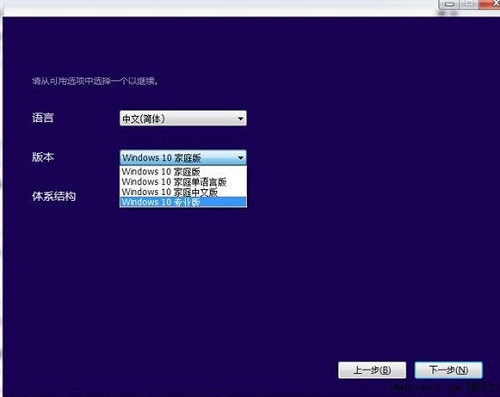Close the setup window
Image resolution: width=500 pixels, height=397 pixels.
[490, 4]
